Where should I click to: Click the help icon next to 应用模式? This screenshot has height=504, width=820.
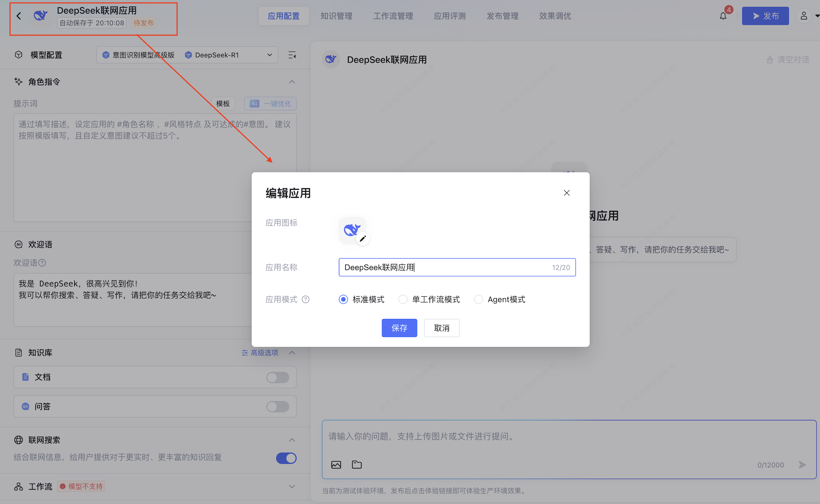(x=306, y=299)
